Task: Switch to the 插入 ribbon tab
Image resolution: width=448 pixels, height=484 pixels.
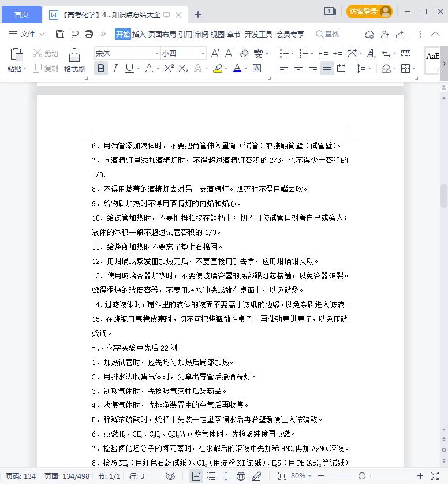Action: pos(139,34)
